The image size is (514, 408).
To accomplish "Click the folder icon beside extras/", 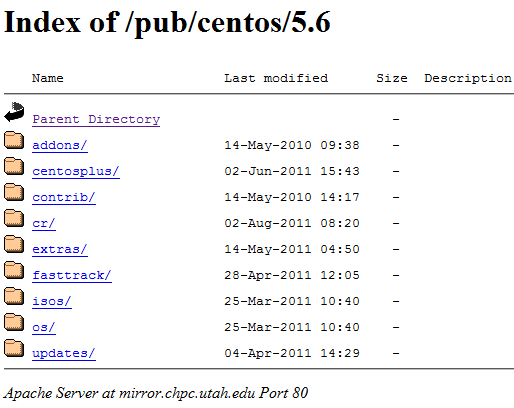I will coord(14,244).
